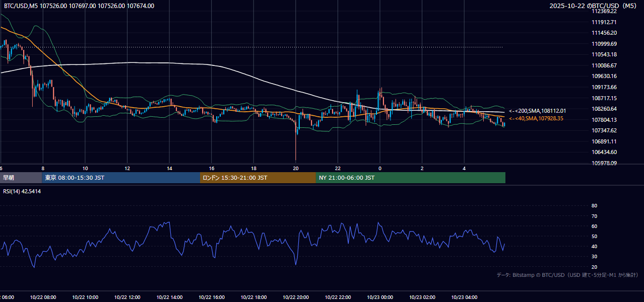The width and height of the screenshot is (644, 302).
Task: Click the Bitstamp data source note
Action: 567,275
